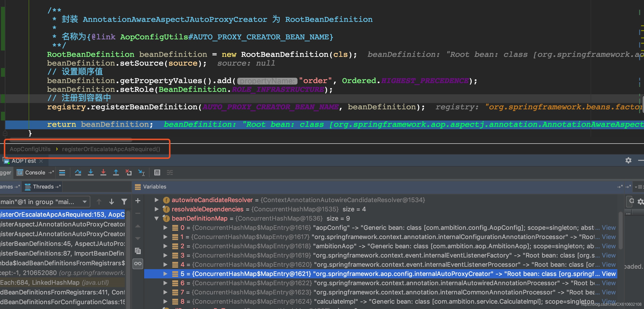Click entry 6 internalAutowiredAnnotationProcessor row
Image resolution: width=644 pixels, height=309 pixels.
tap(380, 283)
